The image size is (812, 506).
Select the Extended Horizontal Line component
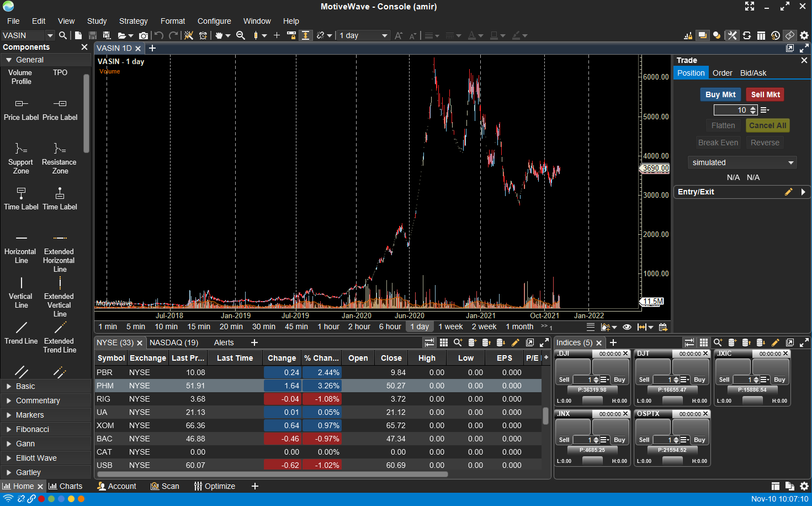click(60, 252)
